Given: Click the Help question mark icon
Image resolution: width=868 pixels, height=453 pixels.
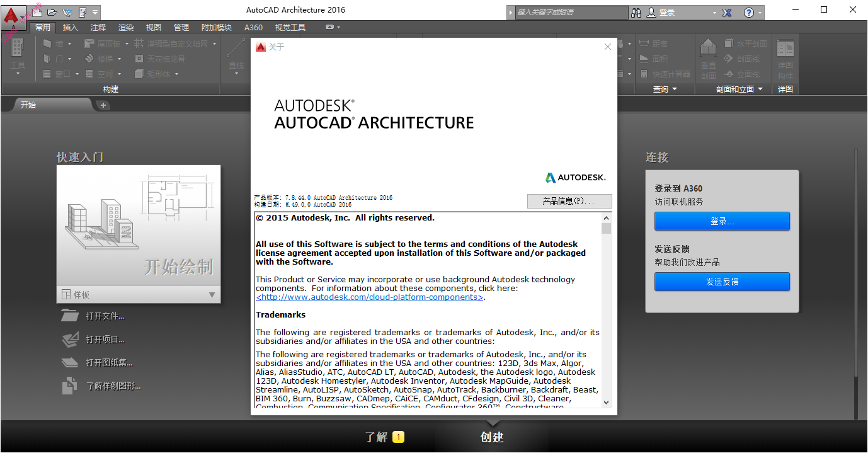Looking at the screenshot, I should click(x=749, y=12).
